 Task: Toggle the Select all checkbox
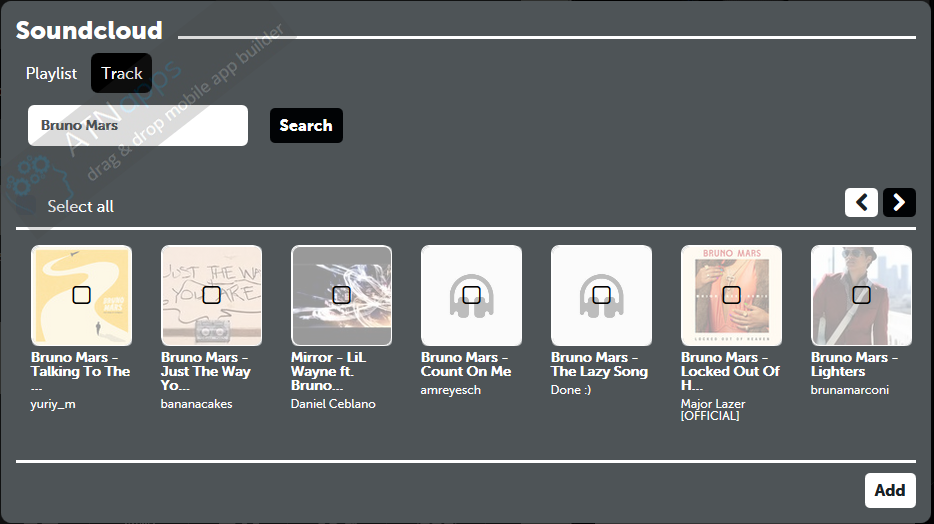26,206
